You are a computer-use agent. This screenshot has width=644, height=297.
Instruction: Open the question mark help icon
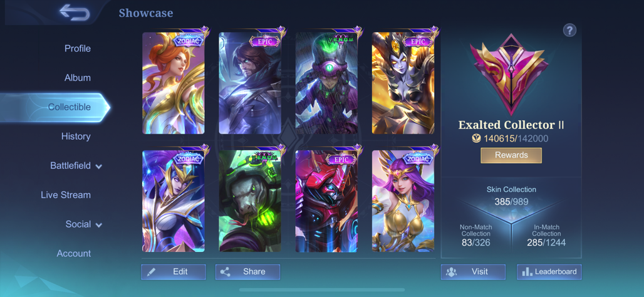pos(569,31)
